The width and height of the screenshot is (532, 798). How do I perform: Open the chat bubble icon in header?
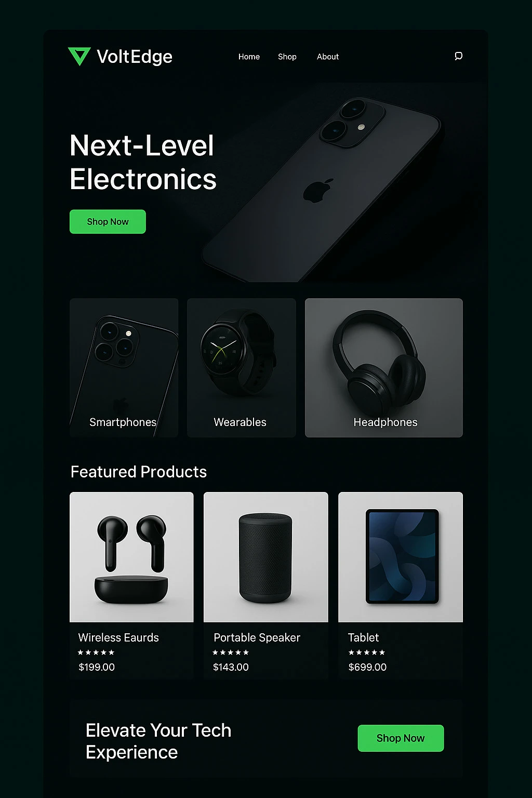(458, 56)
